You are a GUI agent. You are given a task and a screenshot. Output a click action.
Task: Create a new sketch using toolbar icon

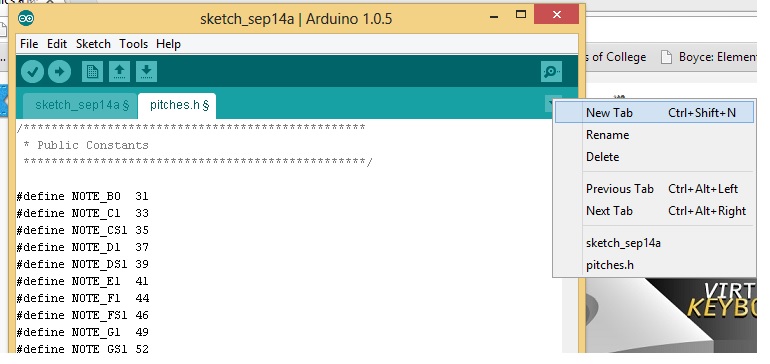(92, 72)
